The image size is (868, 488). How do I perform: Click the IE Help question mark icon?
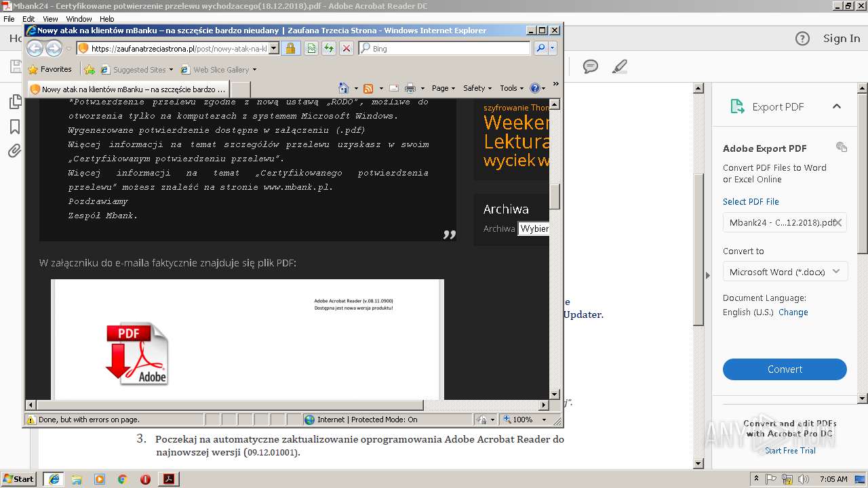pyautogui.click(x=534, y=88)
